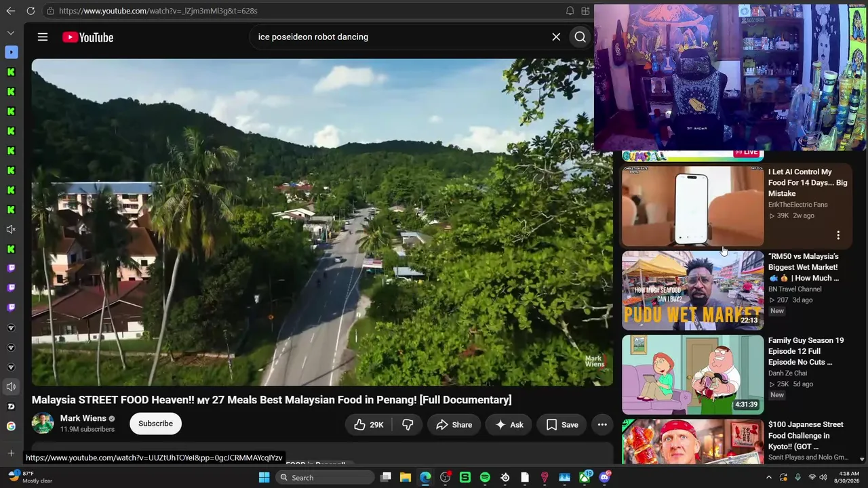Open the 'Family Guy Season 19' video title
The width and height of the screenshot is (868, 488).
806,351
